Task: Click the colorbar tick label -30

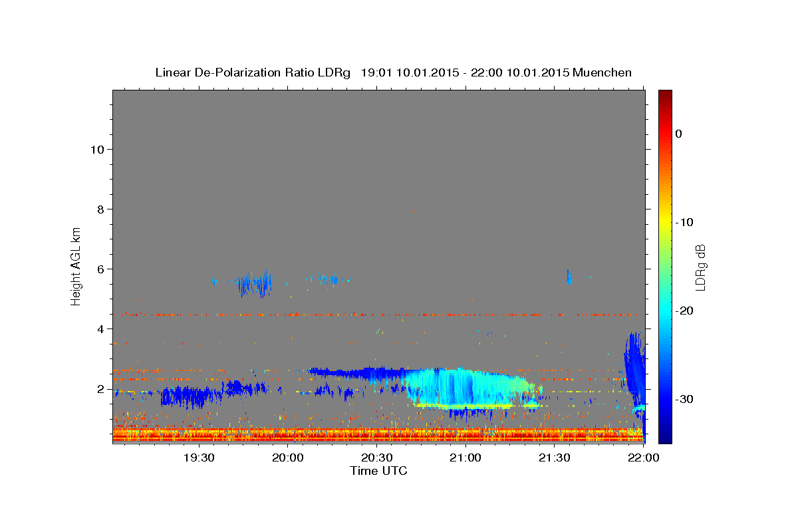Action: 684,399
